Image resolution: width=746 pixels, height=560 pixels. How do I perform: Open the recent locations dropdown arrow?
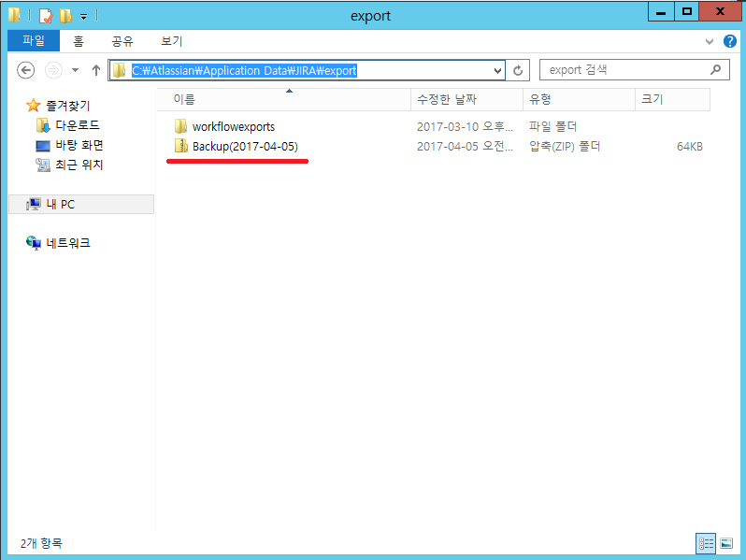pyautogui.click(x=75, y=70)
